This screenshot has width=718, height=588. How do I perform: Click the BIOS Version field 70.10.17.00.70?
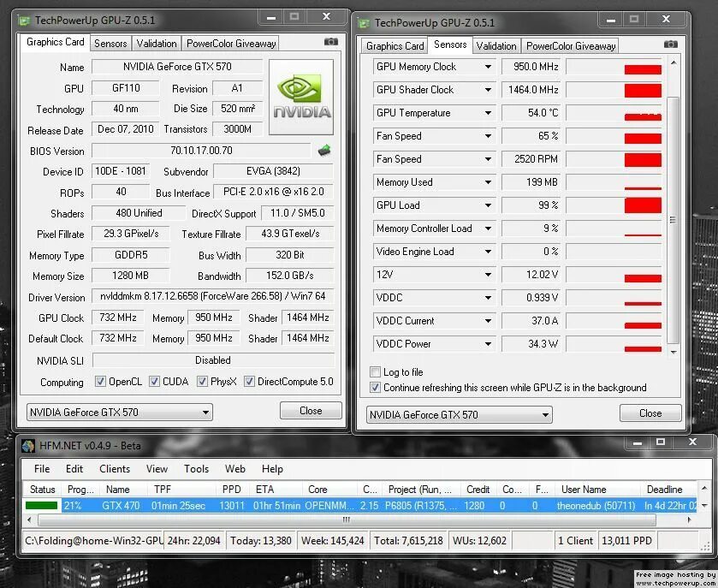tap(201, 151)
